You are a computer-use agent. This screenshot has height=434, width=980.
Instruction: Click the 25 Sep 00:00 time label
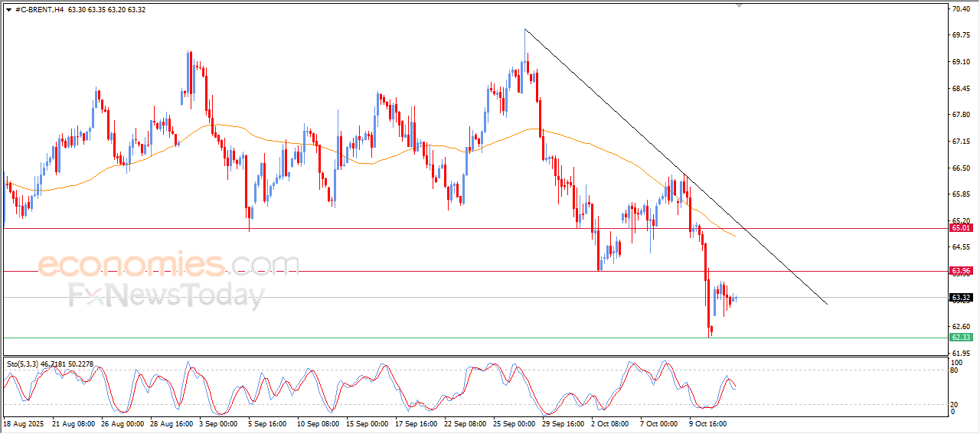[x=513, y=423]
